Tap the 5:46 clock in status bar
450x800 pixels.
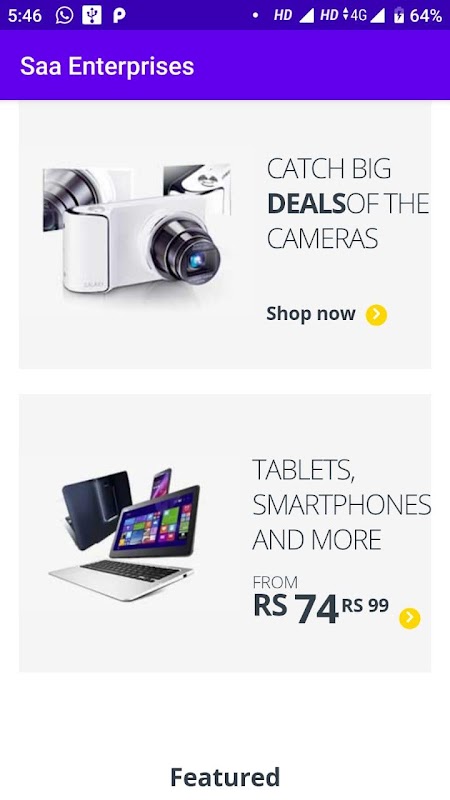[x=24, y=16]
